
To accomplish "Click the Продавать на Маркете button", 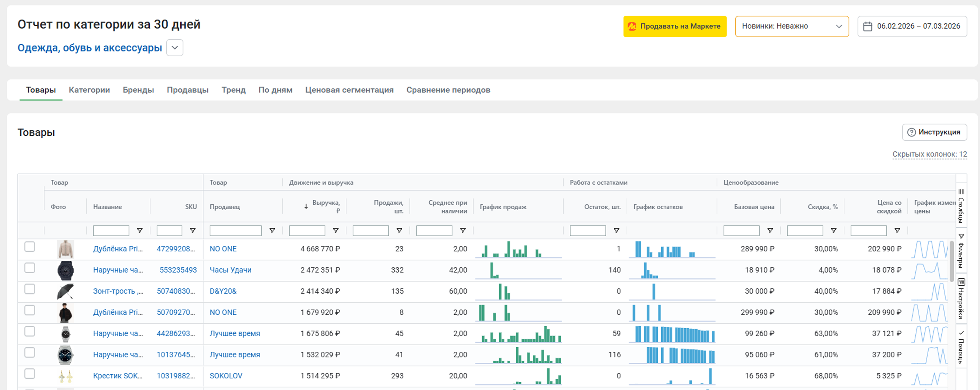I will [x=675, y=26].
